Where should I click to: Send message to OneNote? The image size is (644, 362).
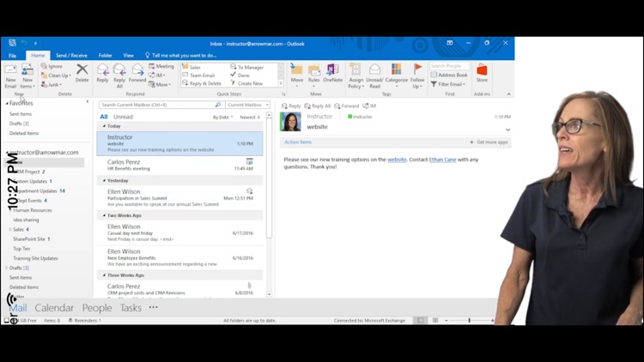coord(332,74)
